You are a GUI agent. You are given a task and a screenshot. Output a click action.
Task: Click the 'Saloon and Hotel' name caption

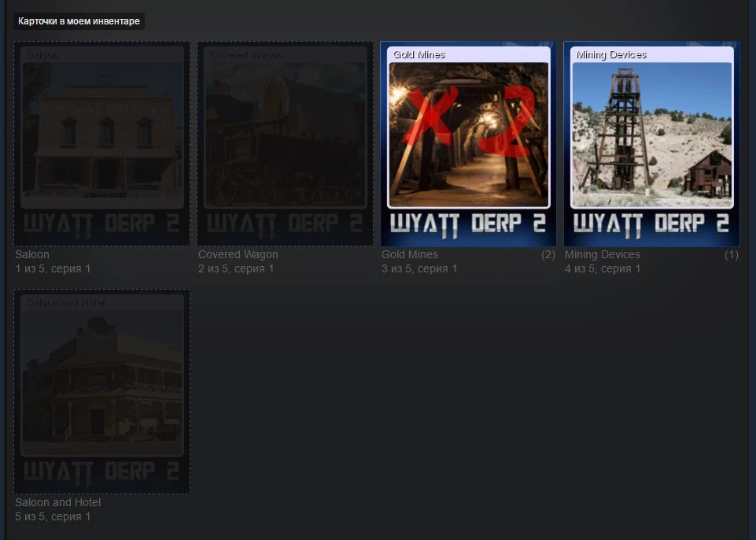(x=58, y=502)
